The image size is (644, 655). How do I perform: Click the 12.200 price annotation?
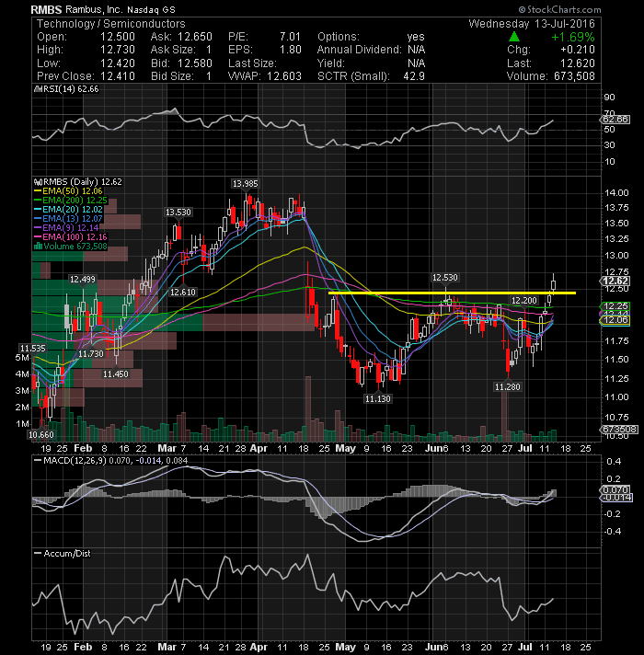pyautogui.click(x=524, y=300)
